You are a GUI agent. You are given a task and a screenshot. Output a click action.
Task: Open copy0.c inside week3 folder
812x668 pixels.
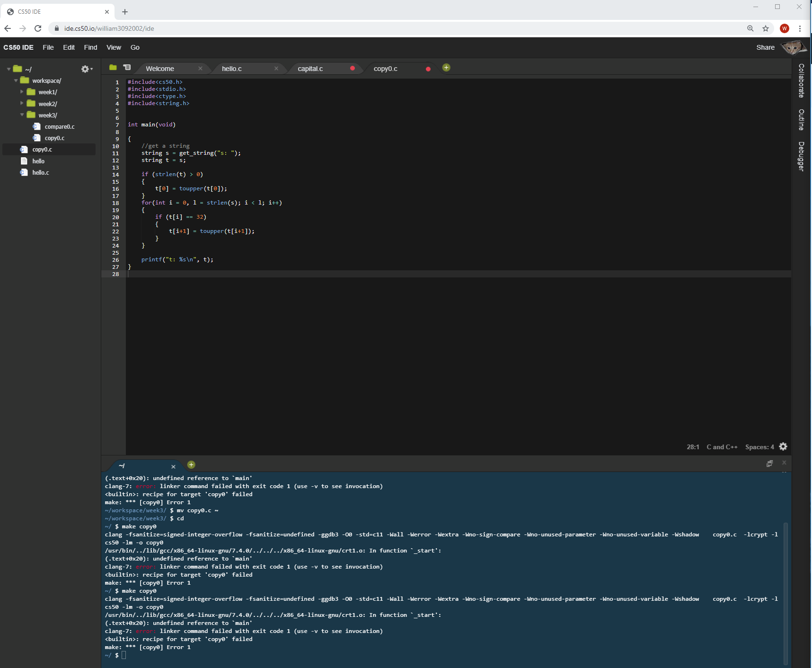coord(54,138)
